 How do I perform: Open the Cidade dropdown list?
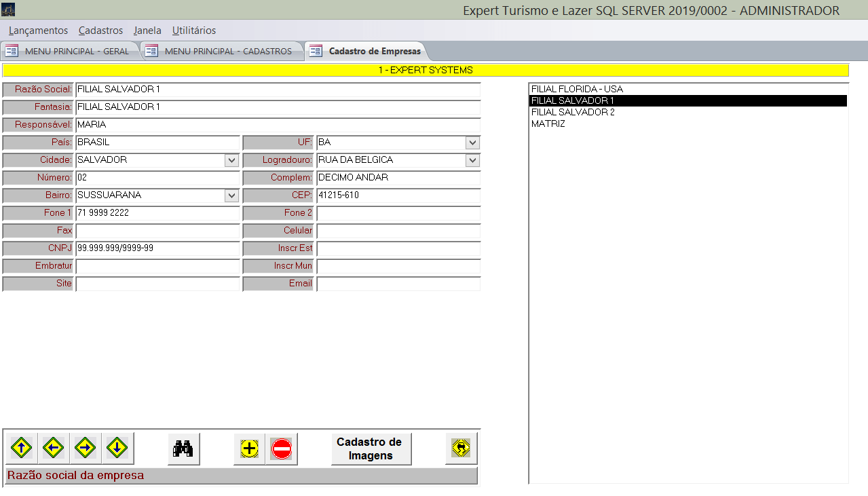point(232,160)
